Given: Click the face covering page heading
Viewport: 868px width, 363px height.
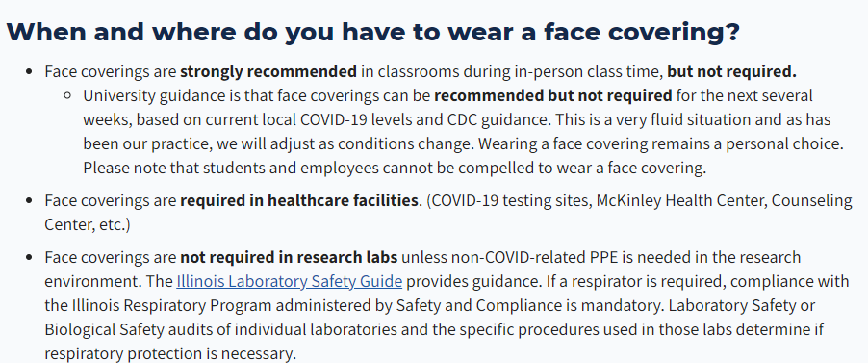Looking at the screenshot, I should click(372, 32).
